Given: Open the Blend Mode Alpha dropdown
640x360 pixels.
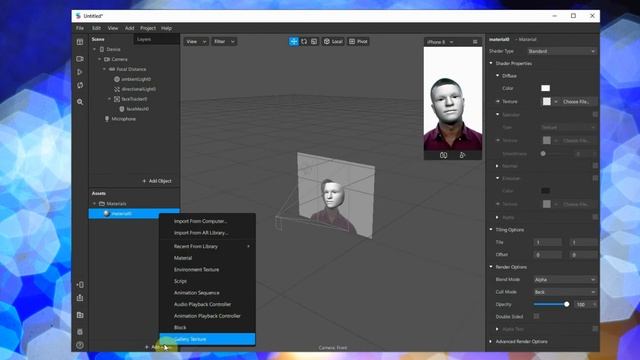Looking at the screenshot, I should click(565, 280).
